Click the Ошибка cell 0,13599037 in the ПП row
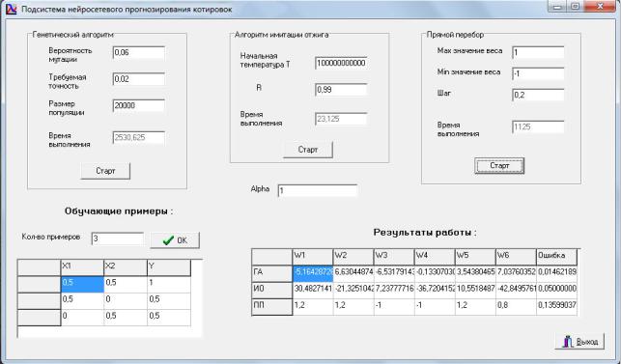 coord(557,307)
